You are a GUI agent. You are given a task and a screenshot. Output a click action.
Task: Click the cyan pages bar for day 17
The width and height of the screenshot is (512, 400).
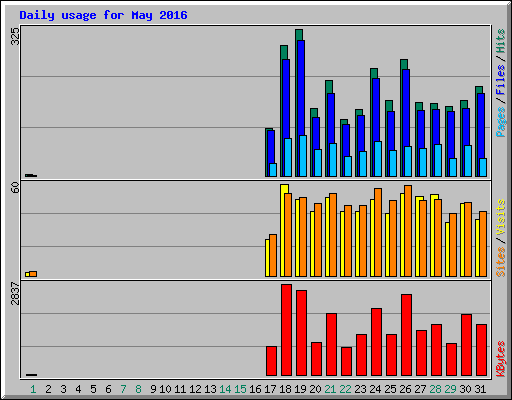click(x=273, y=170)
